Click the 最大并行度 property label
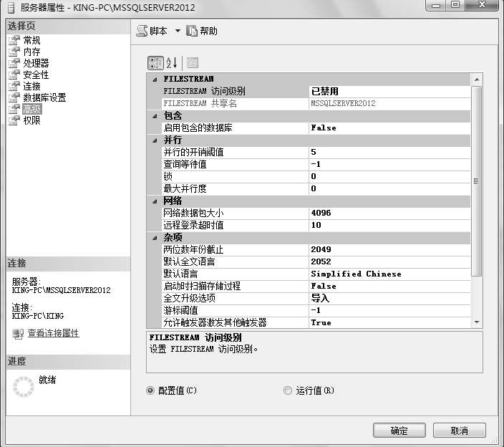This screenshot has width=504, height=447. click(185, 189)
